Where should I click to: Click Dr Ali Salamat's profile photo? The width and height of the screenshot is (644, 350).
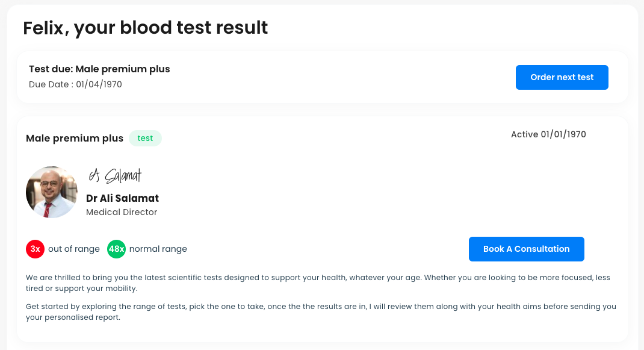52,192
